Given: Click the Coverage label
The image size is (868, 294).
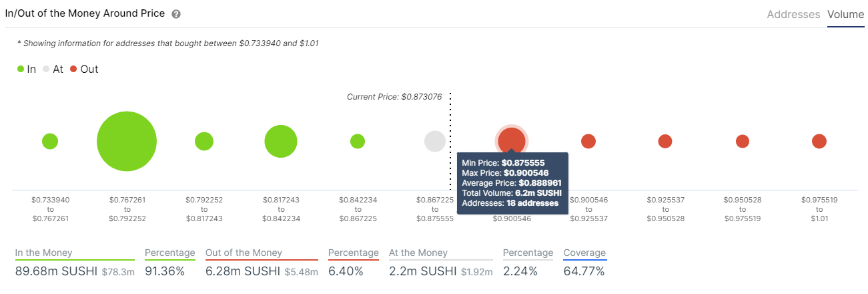Looking at the screenshot, I should pos(584,253).
